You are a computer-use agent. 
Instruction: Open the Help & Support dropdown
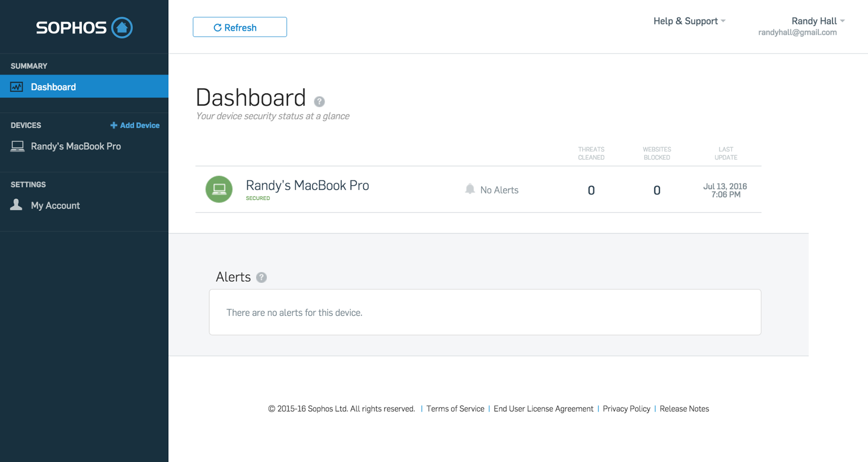point(689,21)
